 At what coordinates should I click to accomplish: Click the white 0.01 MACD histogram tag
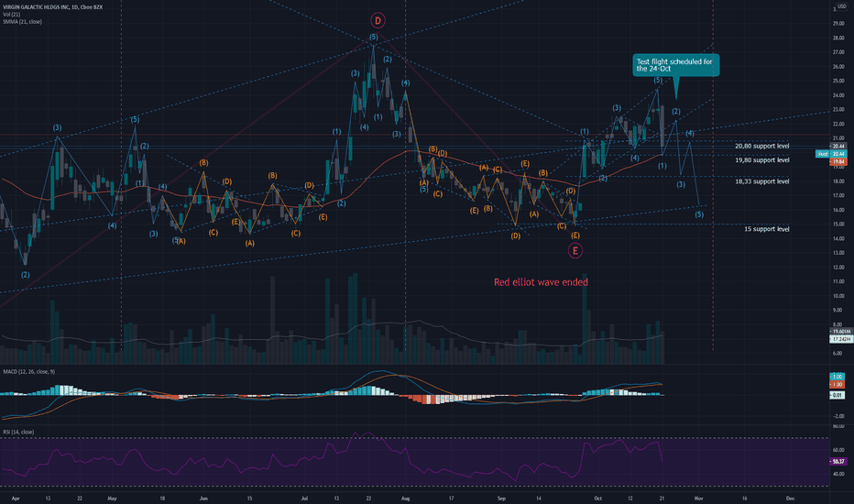pyautogui.click(x=838, y=395)
